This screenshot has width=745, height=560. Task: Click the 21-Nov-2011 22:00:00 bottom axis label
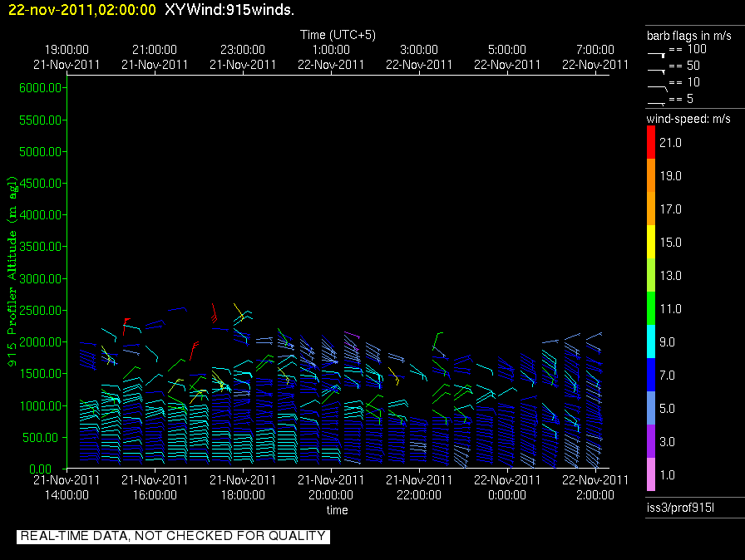[419, 488]
